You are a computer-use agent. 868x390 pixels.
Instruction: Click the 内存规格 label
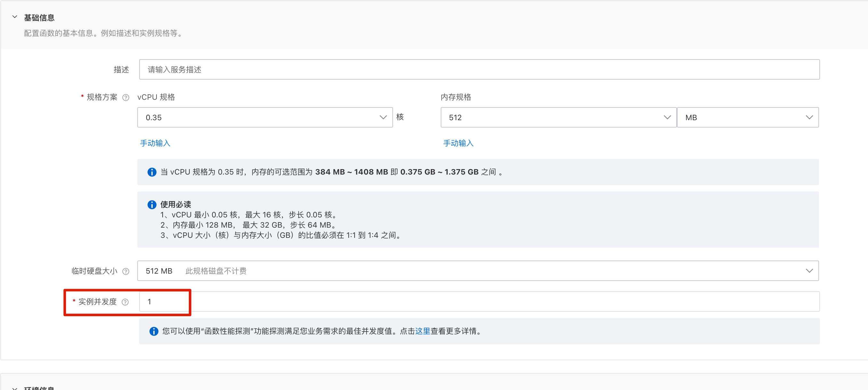(x=456, y=97)
